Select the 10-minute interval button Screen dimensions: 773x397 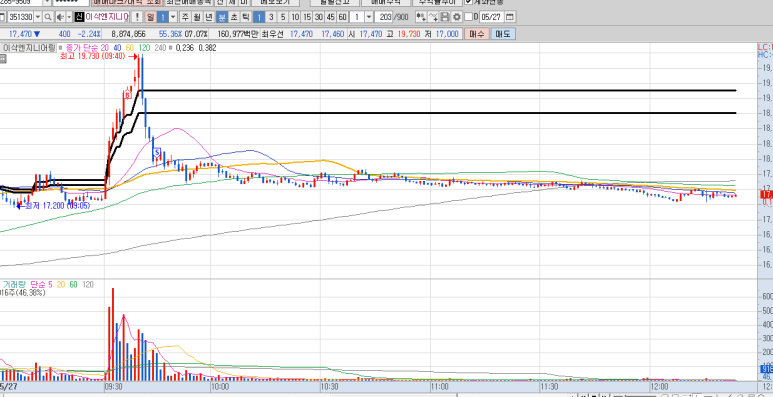pyautogui.click(x=295, y=17)
